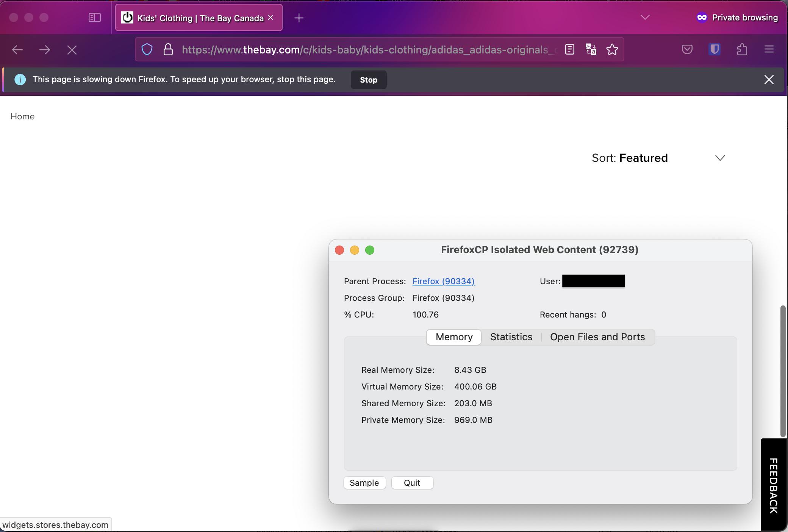Click the info icon in notification bar
This screenshot has width=788, height=532.
click(20, 80)
